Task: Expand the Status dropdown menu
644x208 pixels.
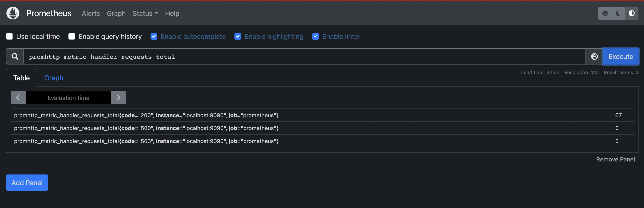Action: tap(145, 13)
